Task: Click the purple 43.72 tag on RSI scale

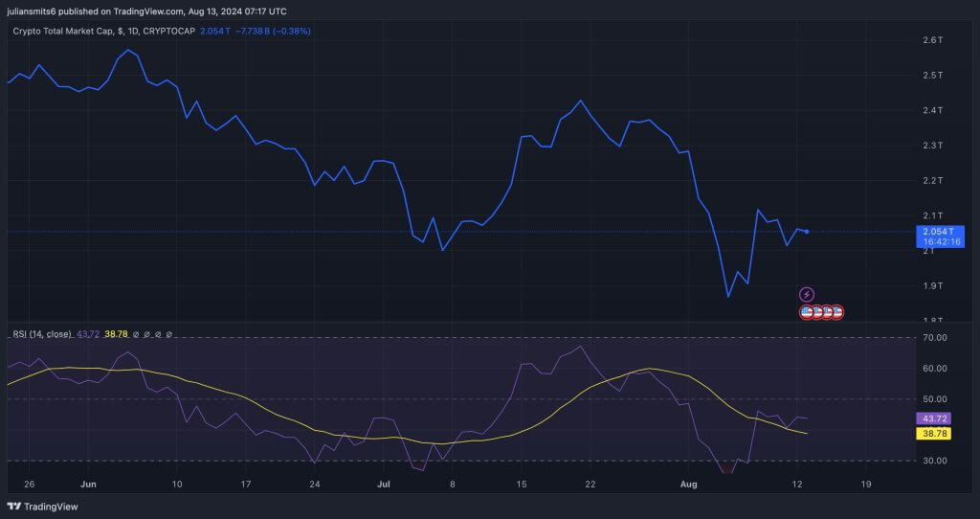Action: (x=934, y=419)
